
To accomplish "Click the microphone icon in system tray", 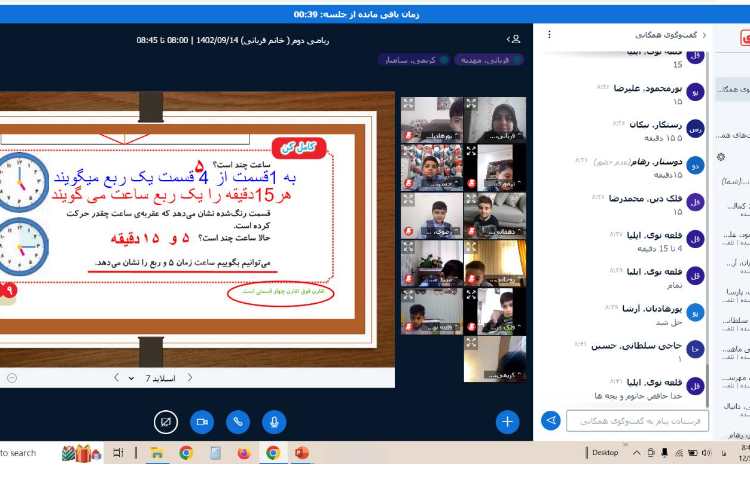I will 665,453.
